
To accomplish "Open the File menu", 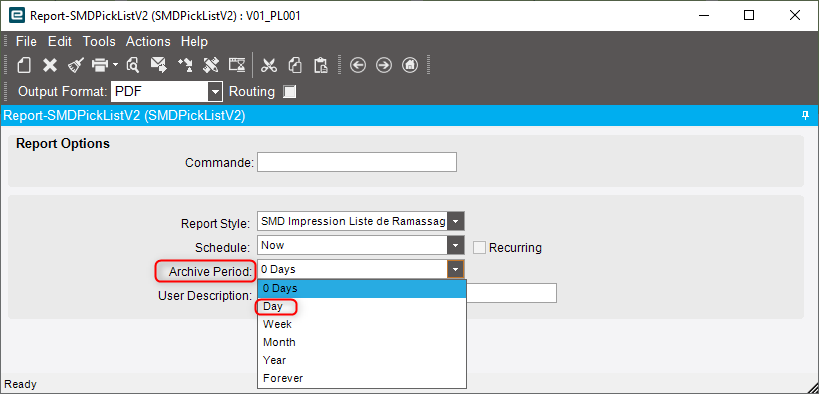I will (27, 41).
